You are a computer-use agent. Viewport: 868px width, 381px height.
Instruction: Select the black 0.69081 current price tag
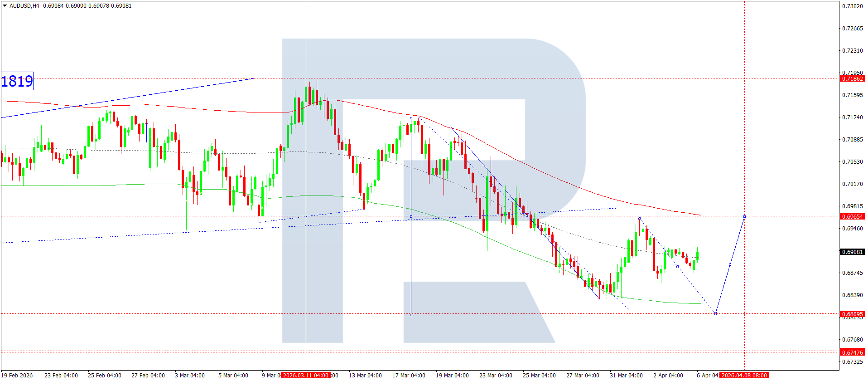[x=852, y=252]
